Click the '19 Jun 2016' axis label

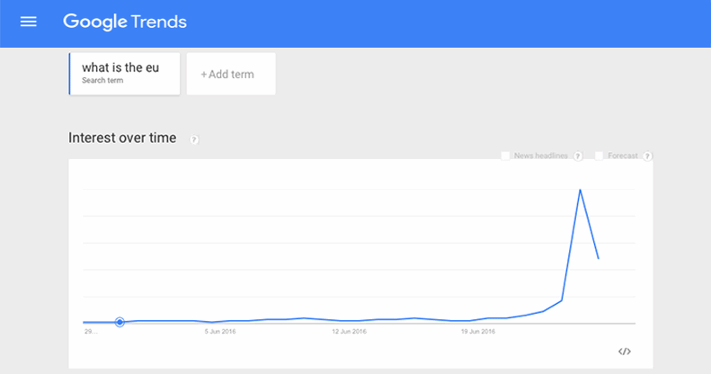click(x=478, y=332)
